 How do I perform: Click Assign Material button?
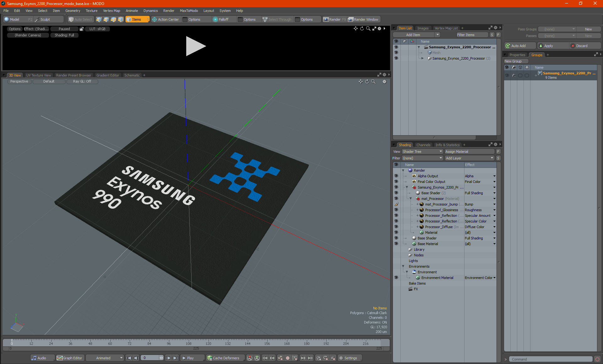tap(470, 152)
